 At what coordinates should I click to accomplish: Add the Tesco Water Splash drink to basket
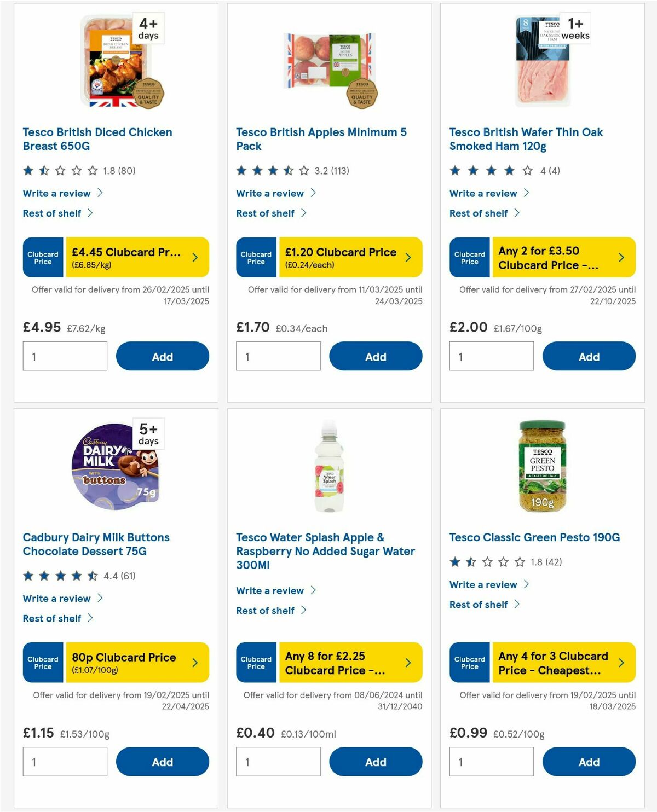(376, 761)
